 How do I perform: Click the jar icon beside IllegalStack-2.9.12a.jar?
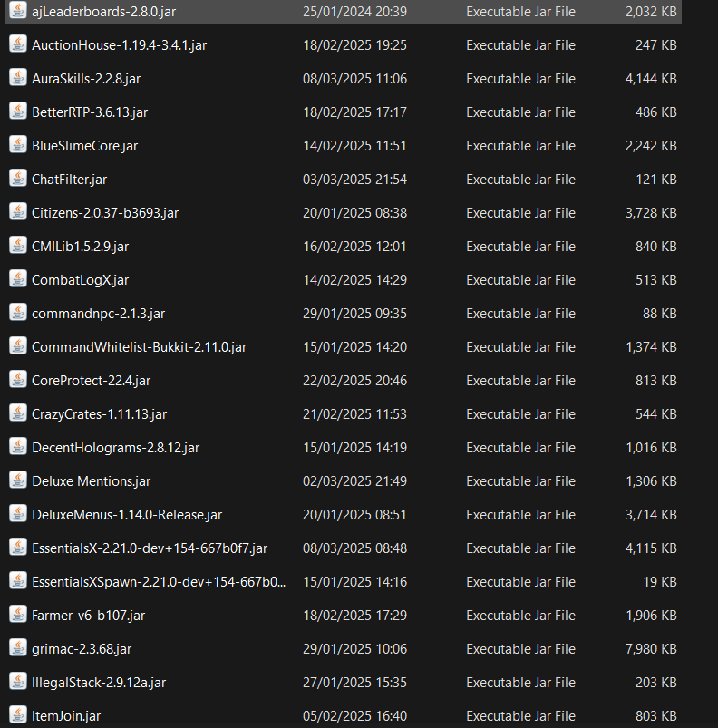click(x=18, y=682)
